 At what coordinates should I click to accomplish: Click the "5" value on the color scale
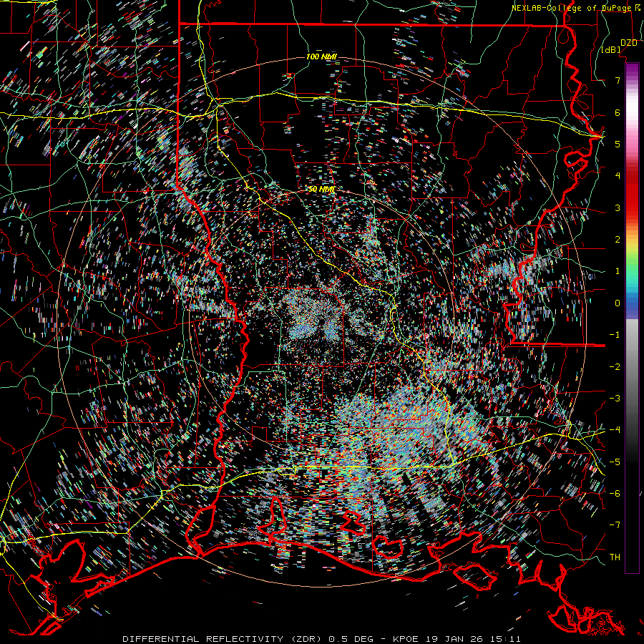[618, 144]
